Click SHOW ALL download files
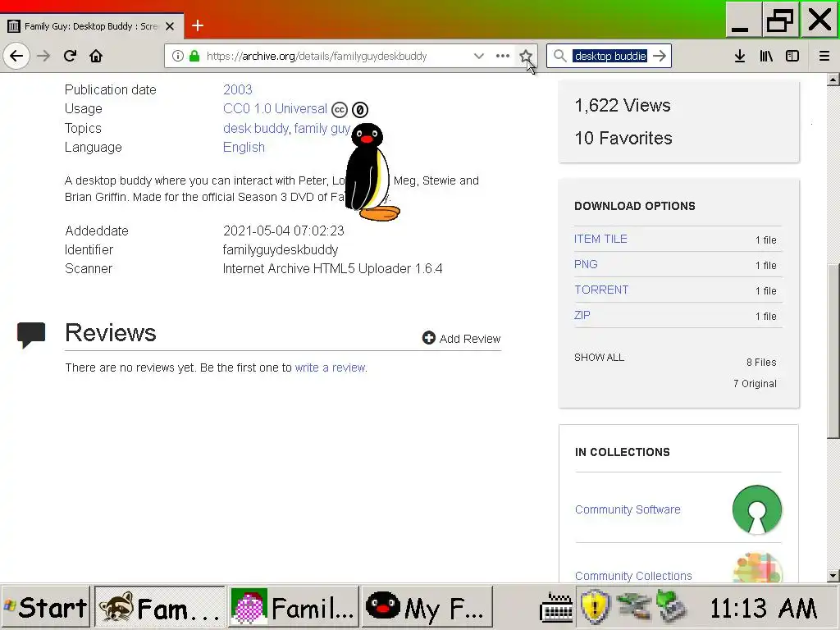Screen dimensions: 840x630 pos(599,358)
